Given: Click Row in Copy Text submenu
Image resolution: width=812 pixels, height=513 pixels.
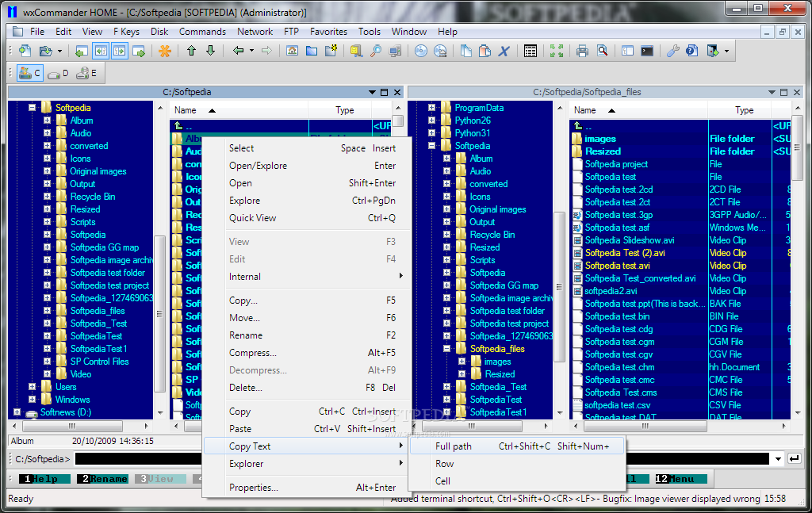Looking at the screenshot, I should pyautogui.click(x=518, y=464).
